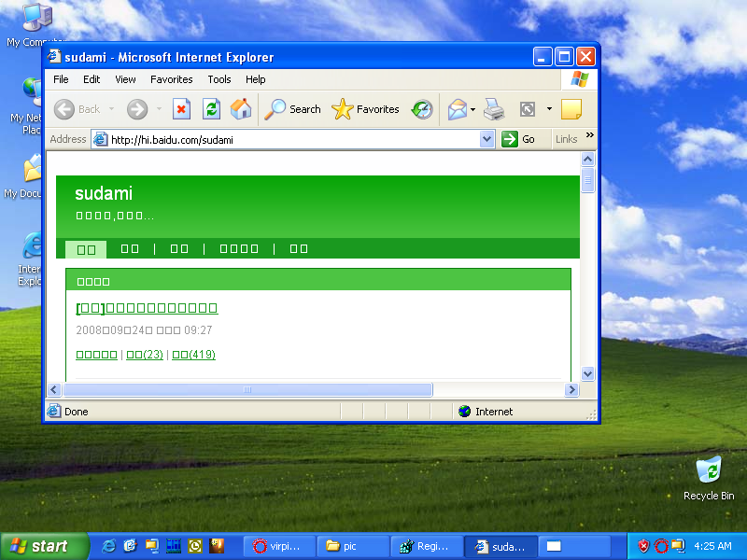Click the horizontal scrollbar right arrow
Viewport: 747px width, 560px height.
tap(571, 390)
